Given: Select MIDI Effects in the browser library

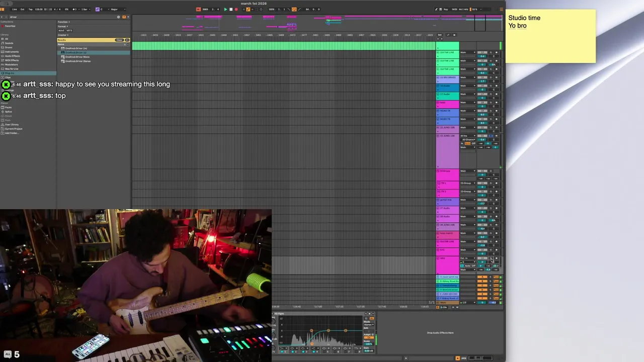Looking at the screenshot, I should pos(11,60).
